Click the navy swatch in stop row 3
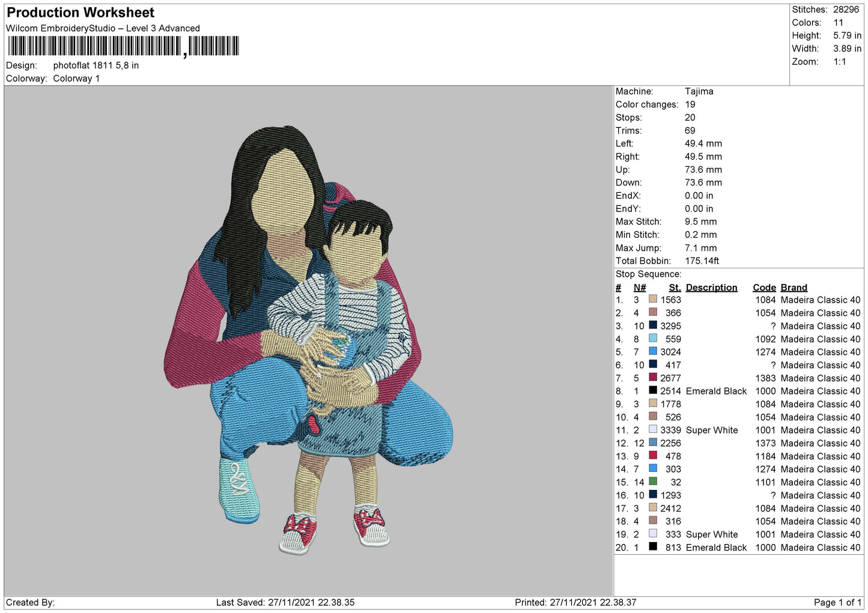 click(652, 325)
